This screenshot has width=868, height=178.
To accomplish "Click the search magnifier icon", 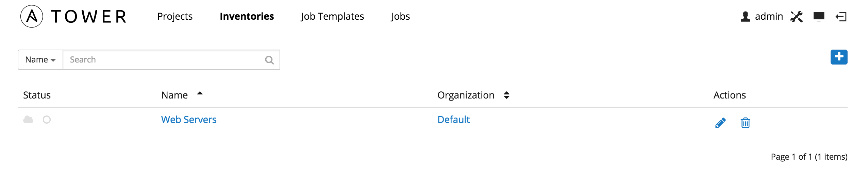I will click(x=269, y=60).
